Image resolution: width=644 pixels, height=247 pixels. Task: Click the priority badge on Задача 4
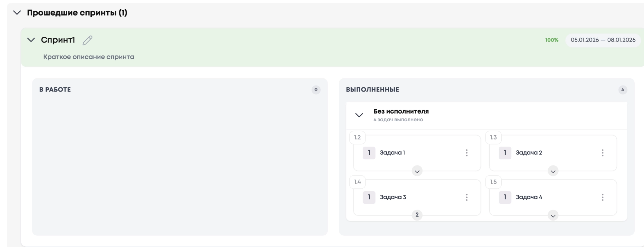coord(505,197)
